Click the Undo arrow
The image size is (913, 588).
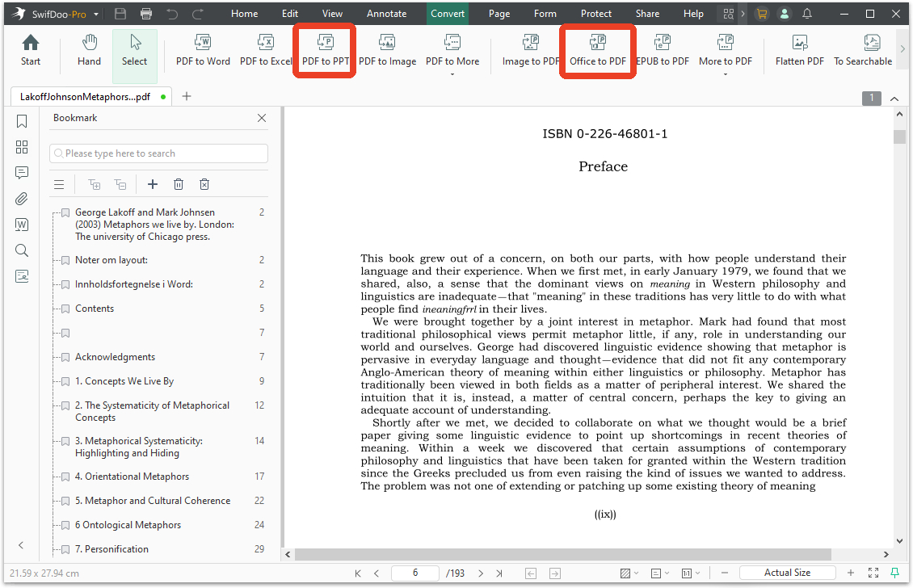(172, 14)
